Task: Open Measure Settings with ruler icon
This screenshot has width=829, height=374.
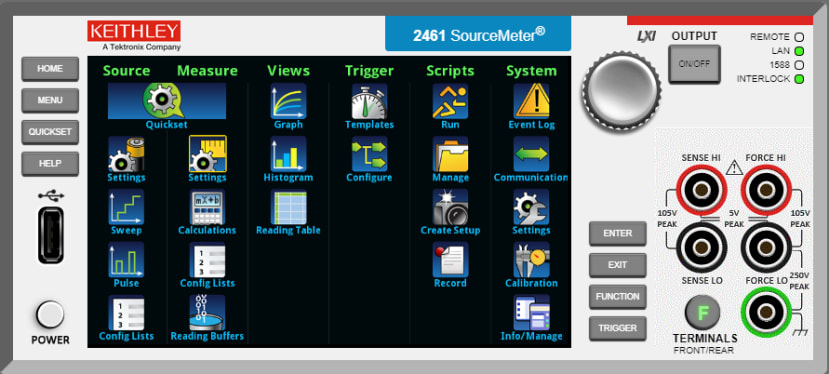Action: coord(208,154)
